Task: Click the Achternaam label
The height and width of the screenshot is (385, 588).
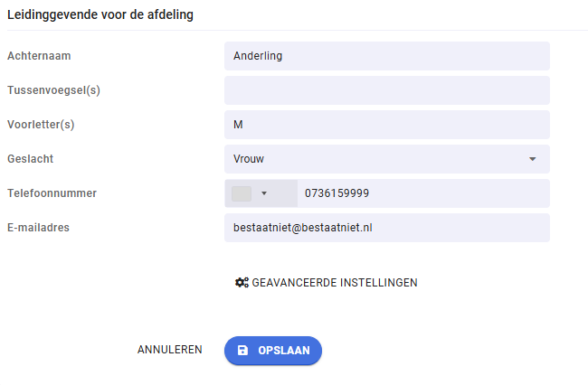Action: pyautogui.click(x=39, y=56)
